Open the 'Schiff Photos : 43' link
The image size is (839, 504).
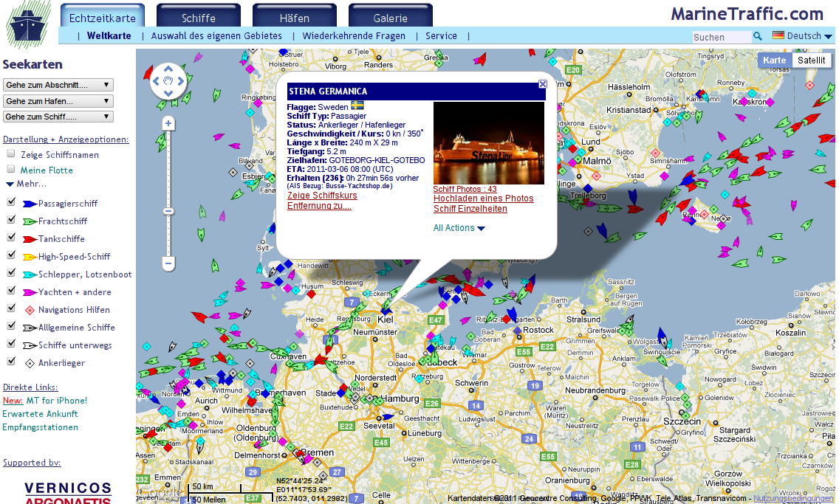(x=465, y=189)
